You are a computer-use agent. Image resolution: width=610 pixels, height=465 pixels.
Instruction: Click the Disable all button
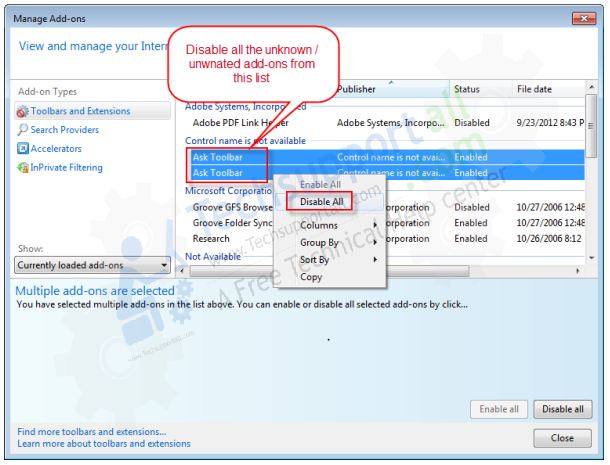563,409
